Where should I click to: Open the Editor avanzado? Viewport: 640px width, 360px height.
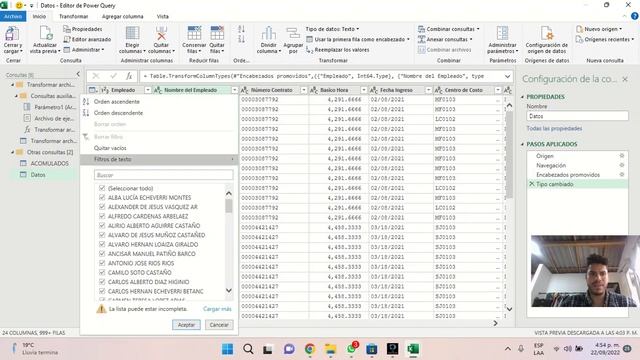tap(87, 39)
